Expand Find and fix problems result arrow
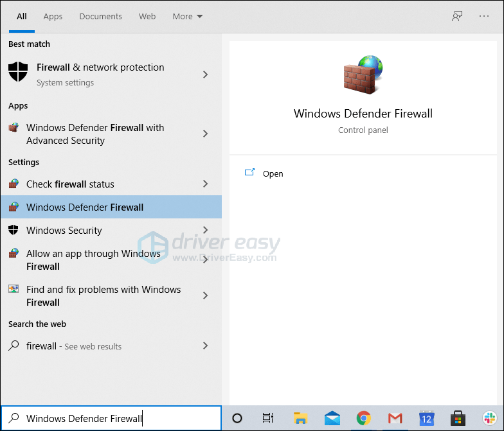The width and height of the screenshot is (504, 431). pyautogui.click(x=206, y=295)
